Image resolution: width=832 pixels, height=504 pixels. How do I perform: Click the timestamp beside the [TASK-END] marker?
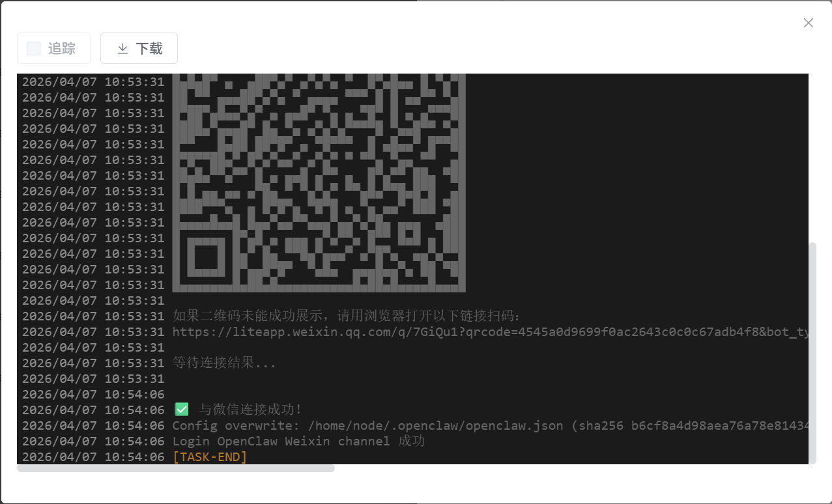[93, 457]
